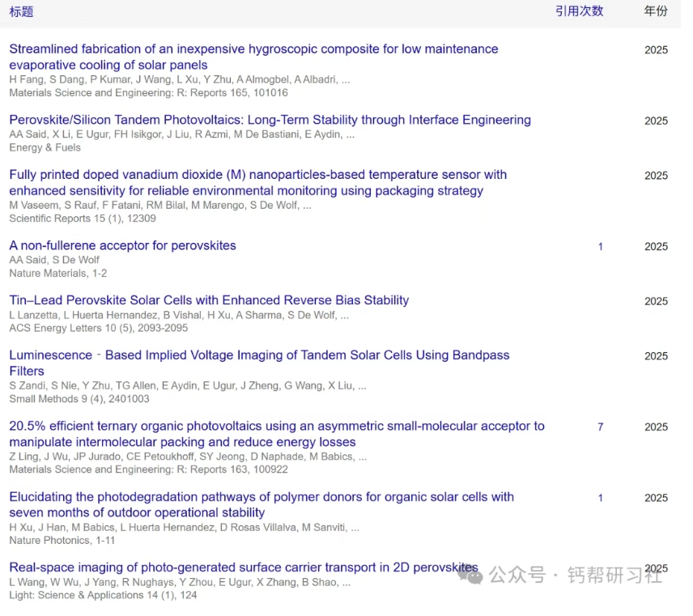View the 7 citations of ternary photovoltaics paper
The width and height of the screenshot is (693, 616).
tap(600, 427)
